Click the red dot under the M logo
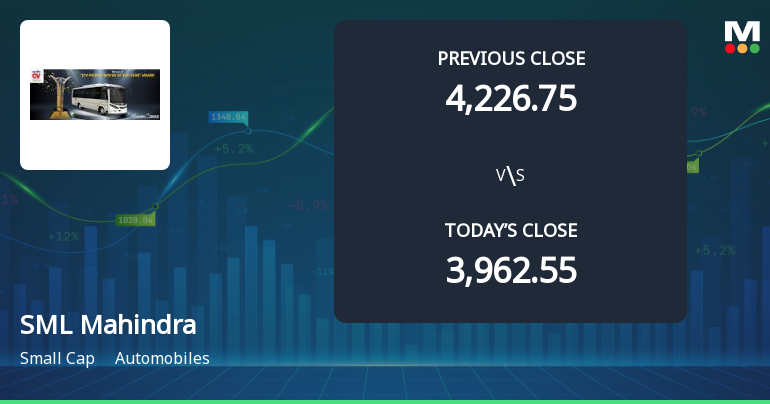The width and height of the screenshot is (770, 404). click(x=730, y=48)
